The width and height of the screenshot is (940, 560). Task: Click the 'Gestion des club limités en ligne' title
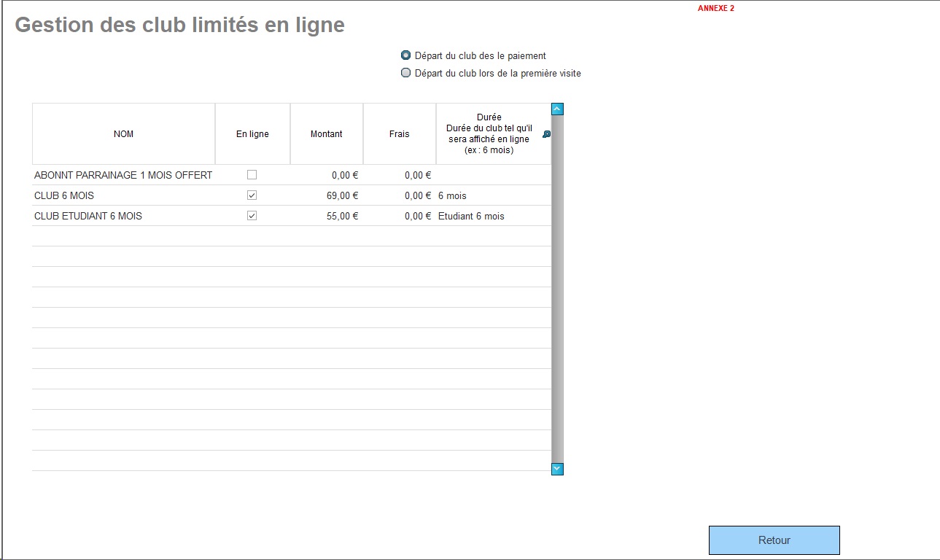coord(179,24)
